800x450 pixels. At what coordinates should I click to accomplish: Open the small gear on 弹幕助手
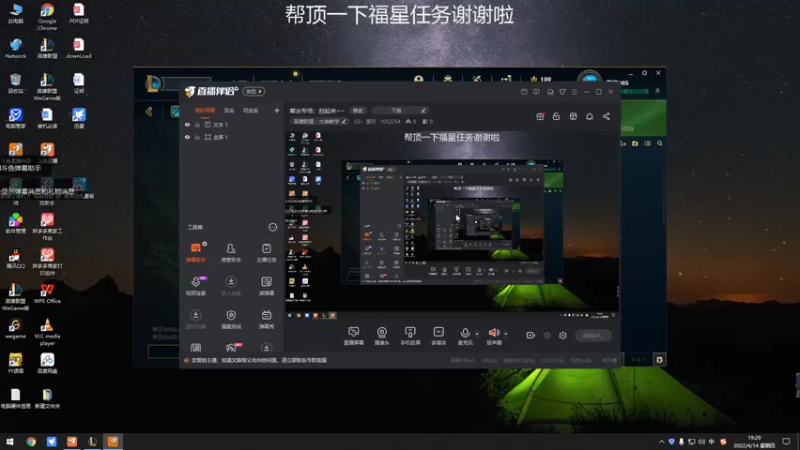click(205, 244)
